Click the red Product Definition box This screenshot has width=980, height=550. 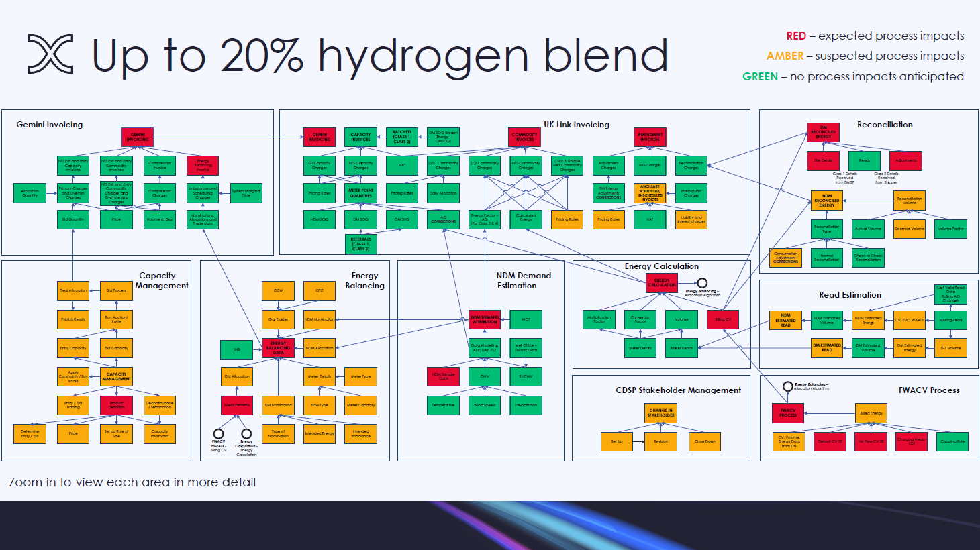[x=116, y=405]
